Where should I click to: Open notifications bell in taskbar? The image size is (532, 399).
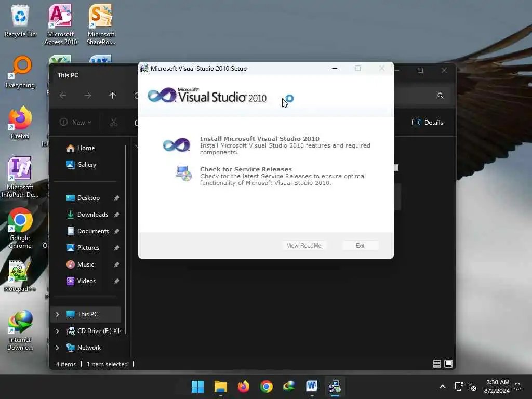[518, 387]
